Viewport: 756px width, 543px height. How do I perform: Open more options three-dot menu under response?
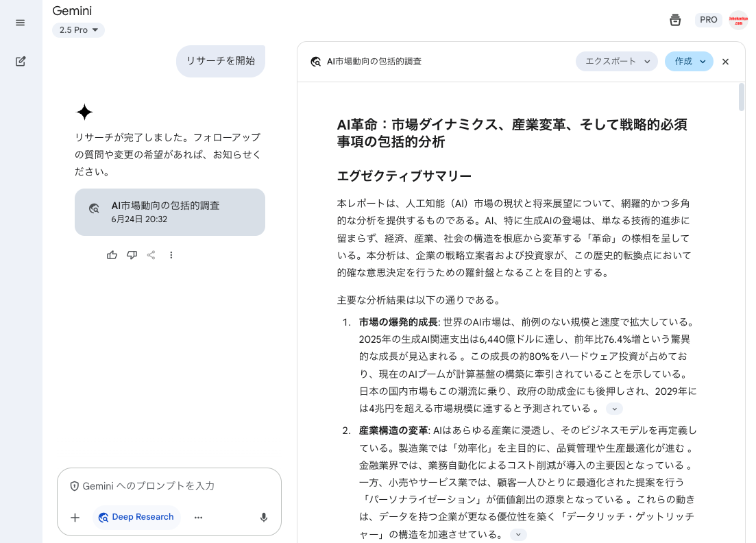171,255
